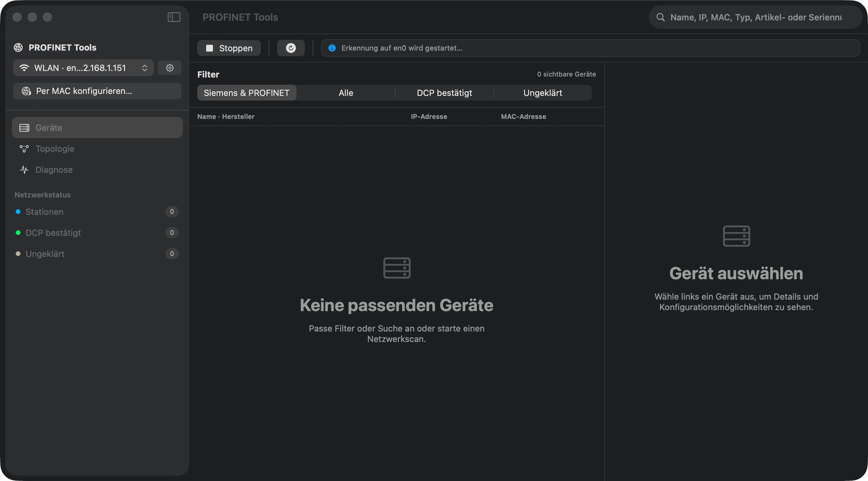Select the DCP bestätigt filter segment
Screen dimensions: 868x481
point(444,93)
